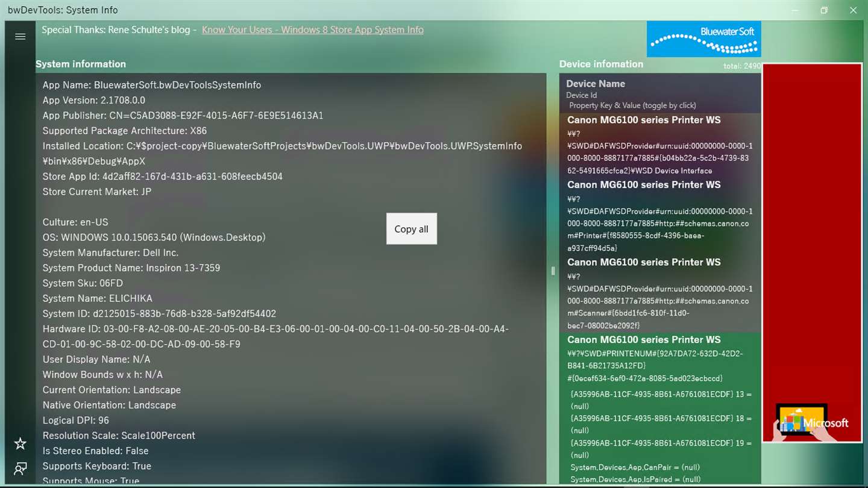Grab the vertical panel splitter handle
868x488 pixels.
tap(553, 271)
